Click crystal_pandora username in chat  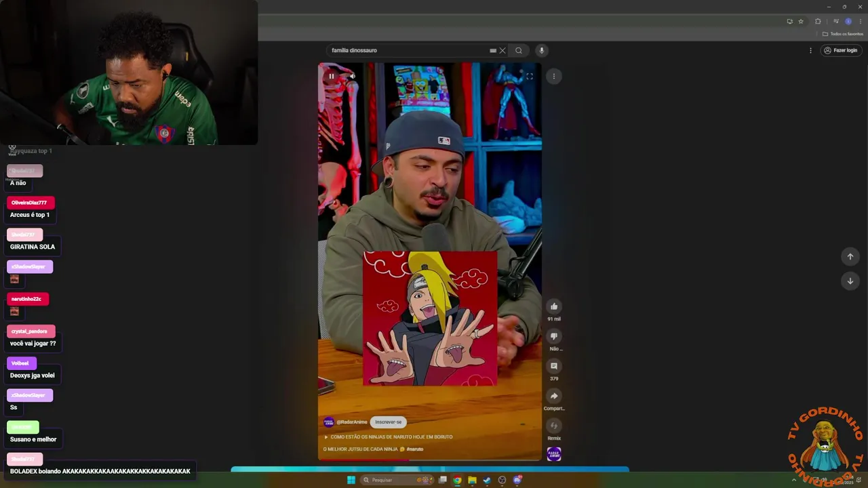click(x=30, y=331)
